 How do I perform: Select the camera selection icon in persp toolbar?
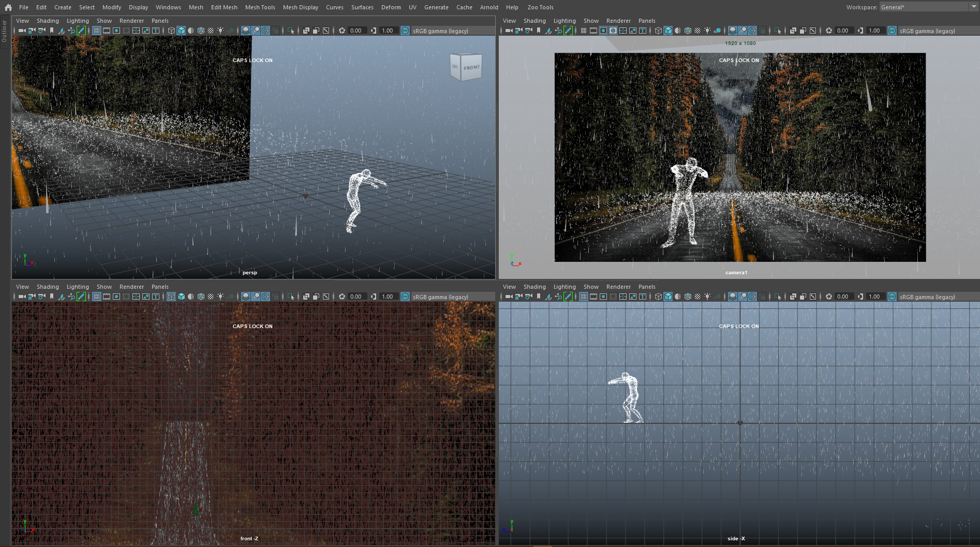tap(22, 31)
